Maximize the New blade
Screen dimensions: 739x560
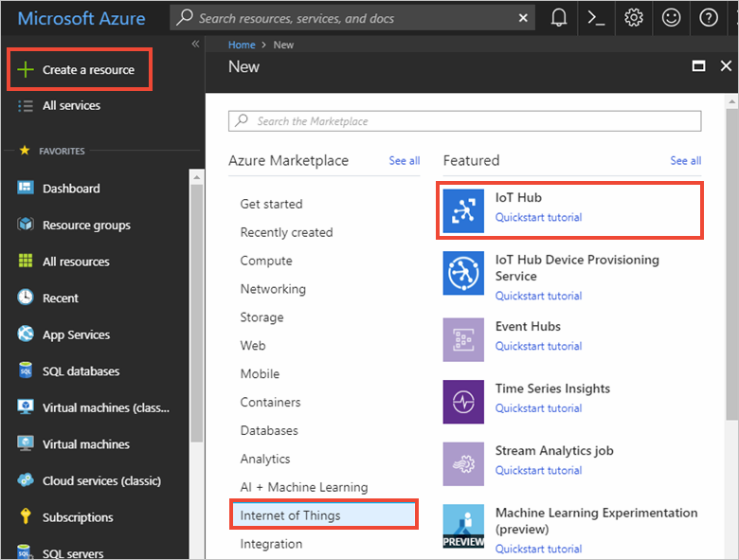tap(698, 66)
